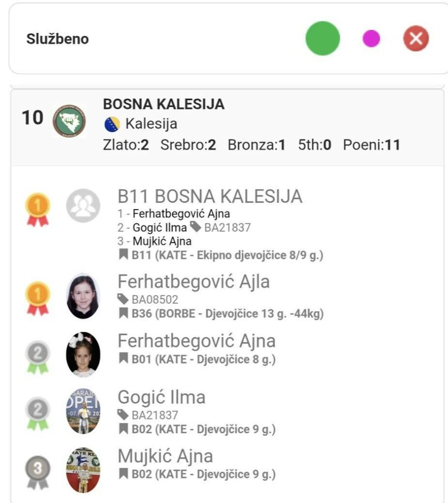
Task: Click the bronze medal beside Mujkić Ajna
Action: tap(38, 472)
